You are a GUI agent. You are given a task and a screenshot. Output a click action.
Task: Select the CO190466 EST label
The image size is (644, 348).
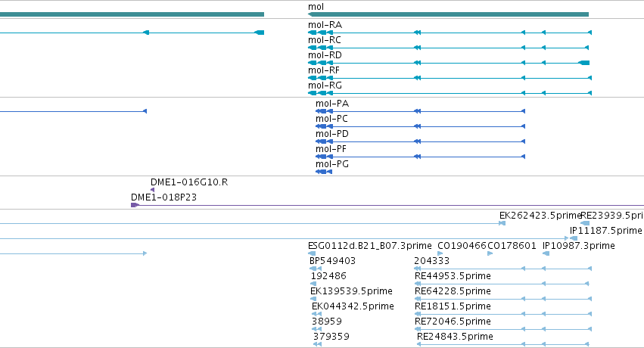(462, 246)
